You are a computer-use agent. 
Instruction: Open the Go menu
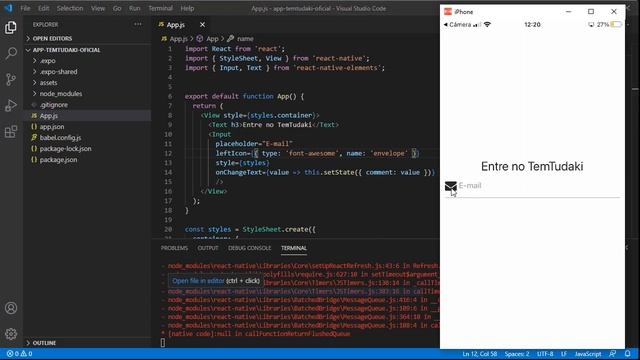117,8
